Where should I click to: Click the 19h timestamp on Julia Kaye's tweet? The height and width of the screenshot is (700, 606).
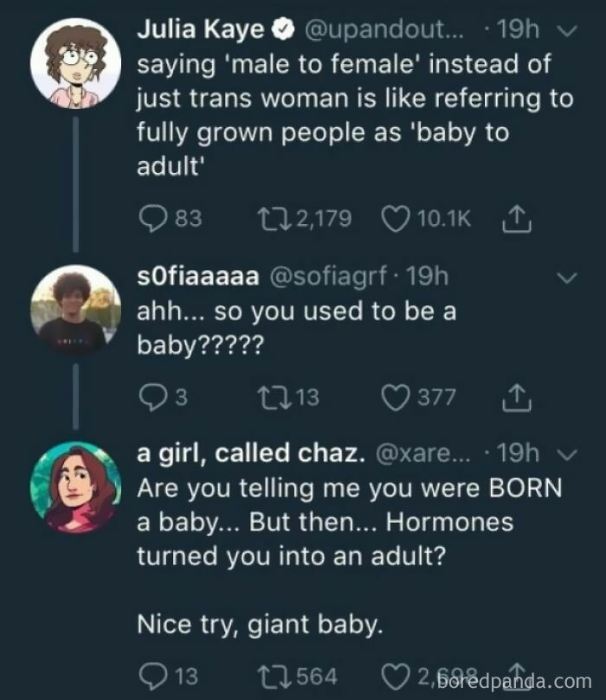[x=518, y=28]
